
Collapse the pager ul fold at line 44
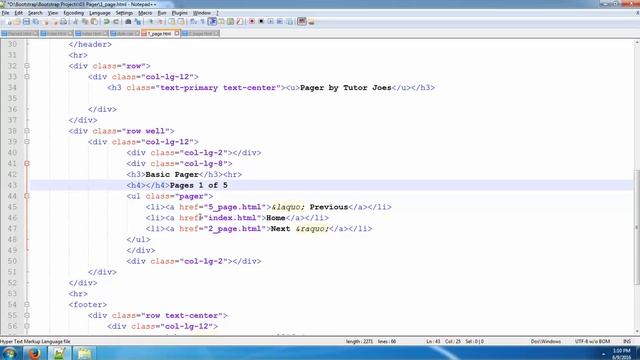(x=27, y=196)
